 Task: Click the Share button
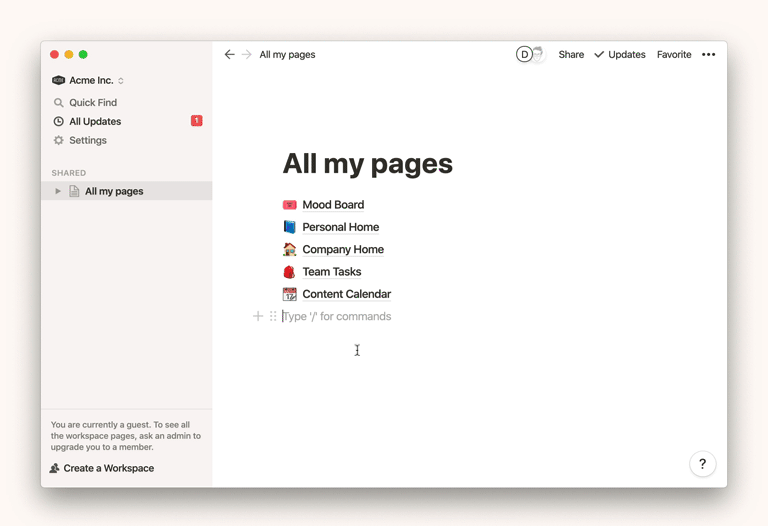[x=571, y=55]
